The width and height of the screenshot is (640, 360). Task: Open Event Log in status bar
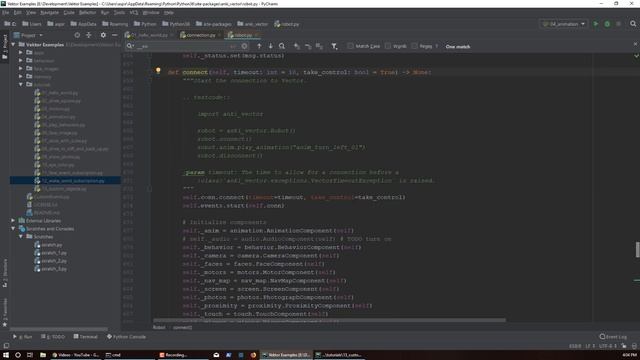click(x=613, y=337)
